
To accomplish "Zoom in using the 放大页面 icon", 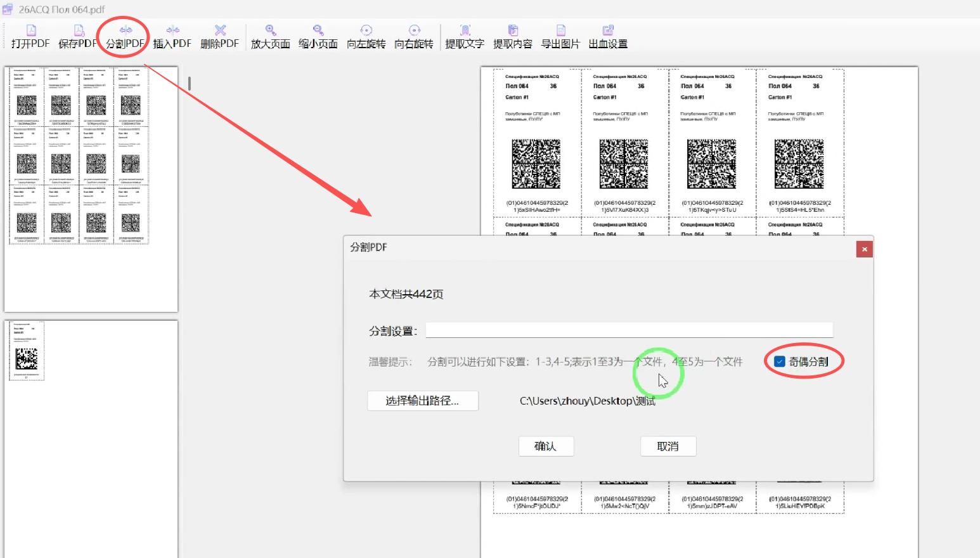I will 269,36.
